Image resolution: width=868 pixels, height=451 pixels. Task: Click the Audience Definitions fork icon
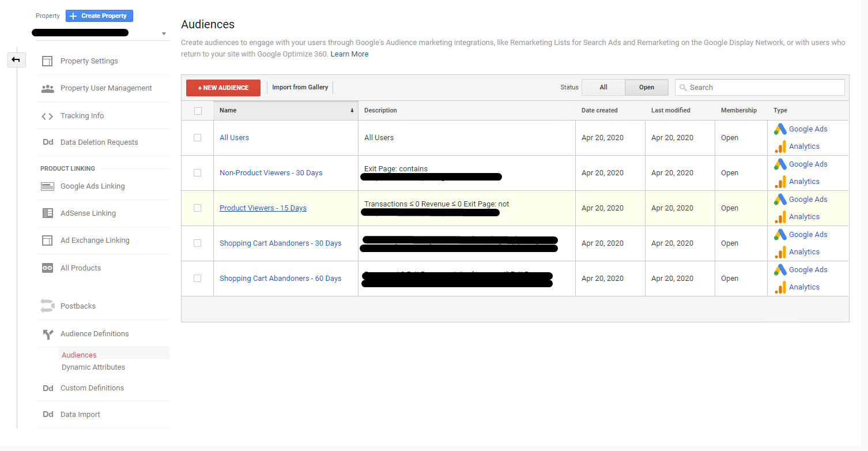[47, 334]
